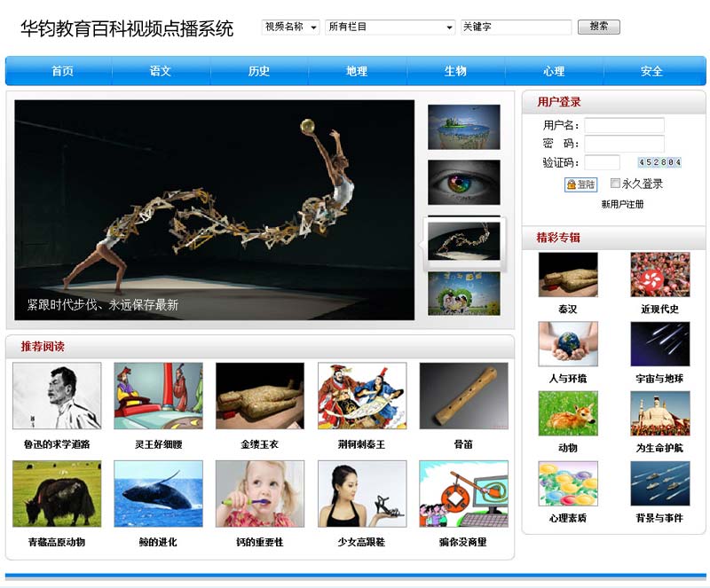Open the 视频名称 search type dropdown

tap(290, 27)
